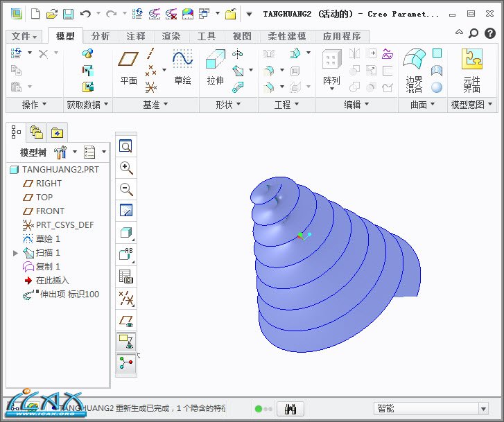Select the 草绘 (Sketch) tool in ribbon

tap(182, 67)
